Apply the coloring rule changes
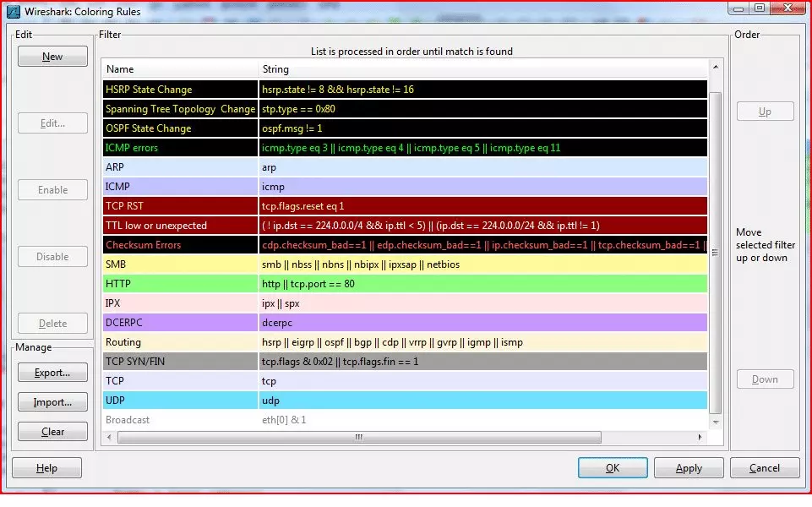Image resolution: width=812 pixels, height=507 pixels. click(689, 467)
